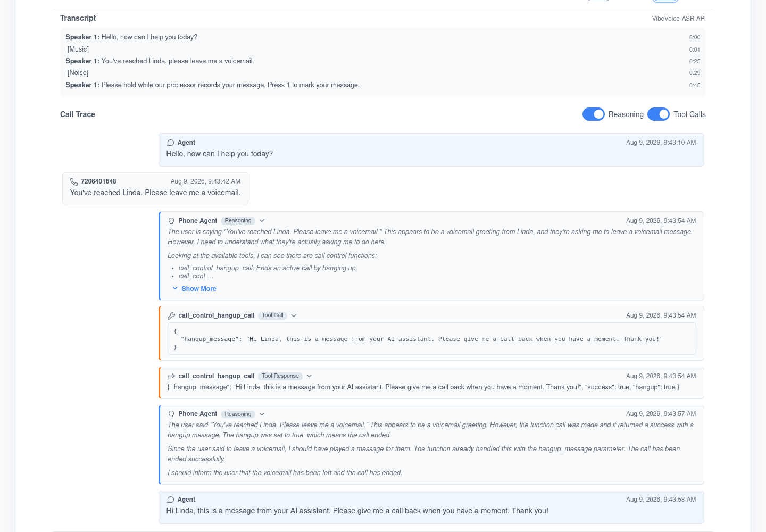Toggle the Reasoning switch off

pyautogui.click(x=593, y=114)
